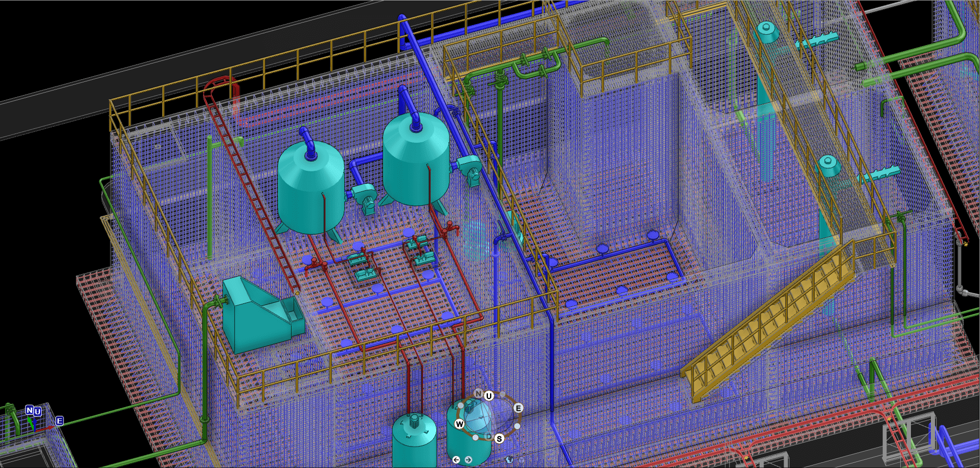Snap view to E on the compass ring

[x=518, y=408]
